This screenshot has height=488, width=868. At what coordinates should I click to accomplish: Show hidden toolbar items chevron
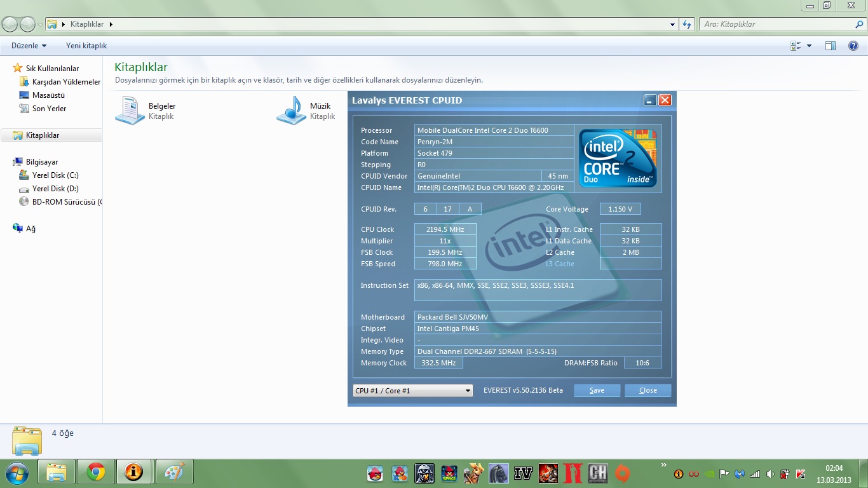[x=664, y=464]
